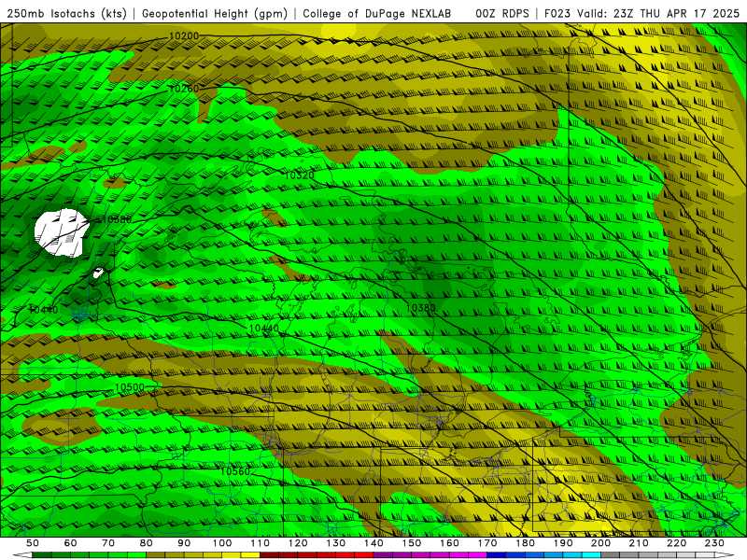
Task: Click the 10320 height contour label
Action: tap(299, 175)
